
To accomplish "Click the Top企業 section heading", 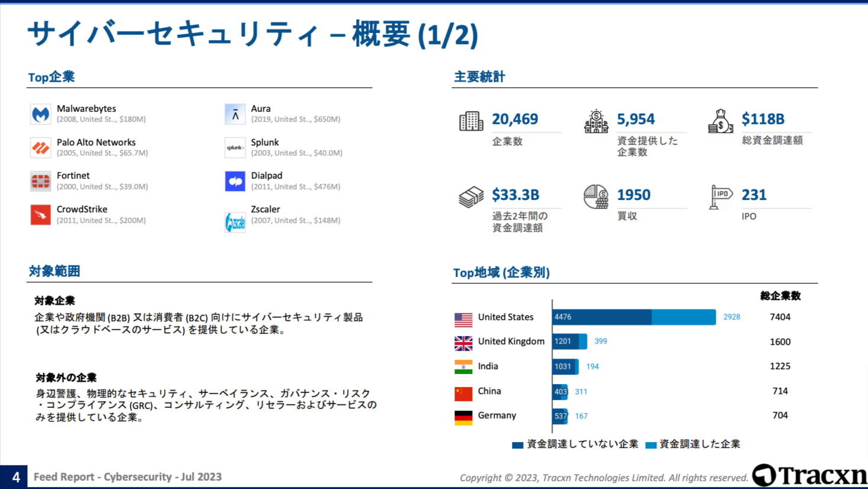I will (x=52, y=77).
